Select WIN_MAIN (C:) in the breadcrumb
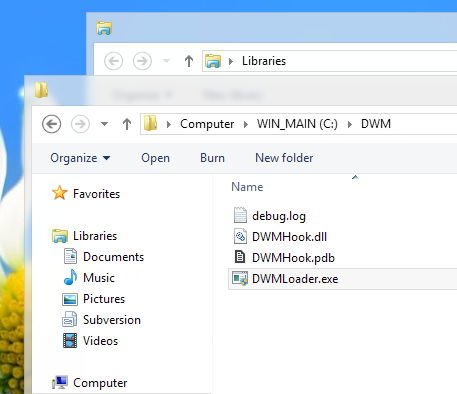The width and height of the screenshot is (457, 394). point(297,124)
